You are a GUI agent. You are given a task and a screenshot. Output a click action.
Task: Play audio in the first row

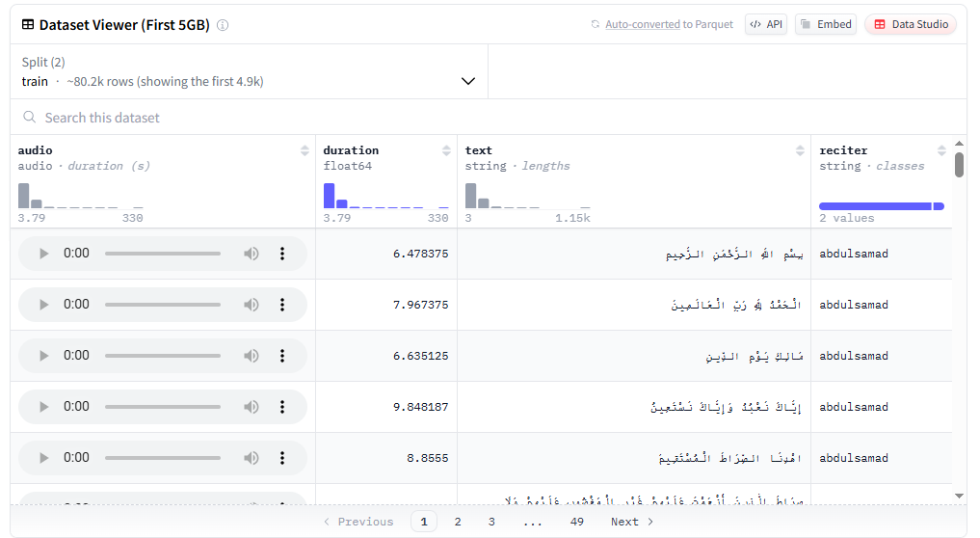(x=43, y=254)
